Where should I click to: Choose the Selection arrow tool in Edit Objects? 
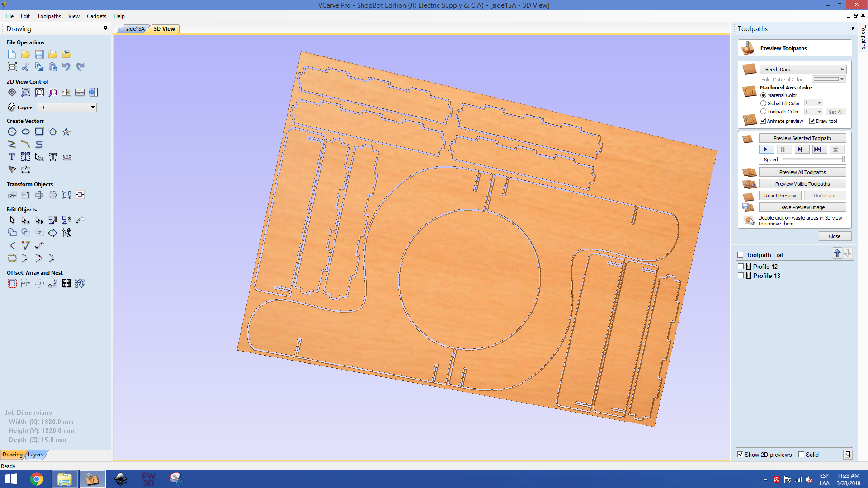coord(12,220)
